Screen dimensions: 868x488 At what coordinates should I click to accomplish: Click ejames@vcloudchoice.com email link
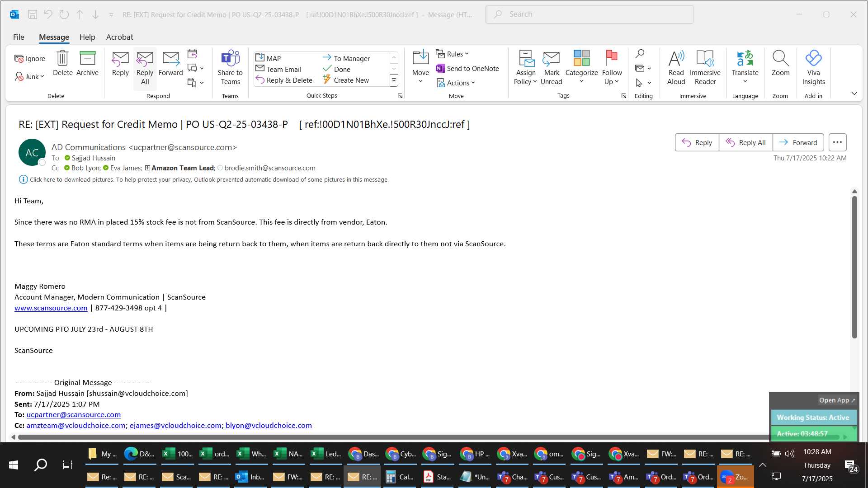tap(175, 426)
